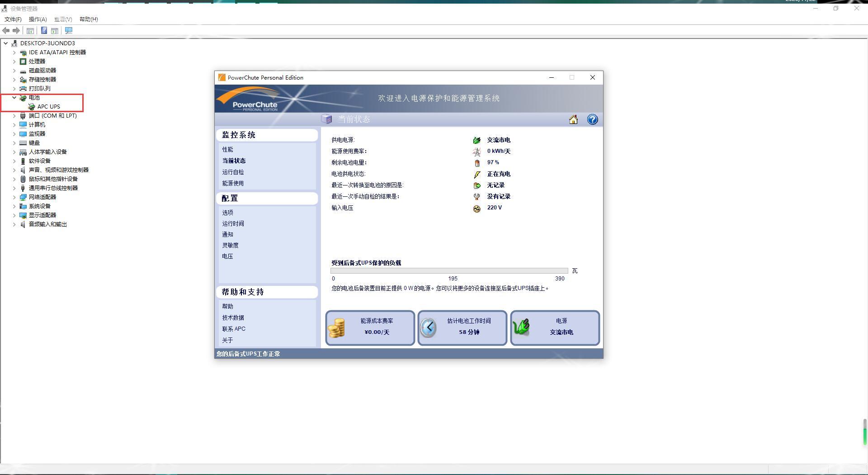This screenshot has height=475, width=868.
Task: Open PowerChute home icon
Action: (573, 119)
